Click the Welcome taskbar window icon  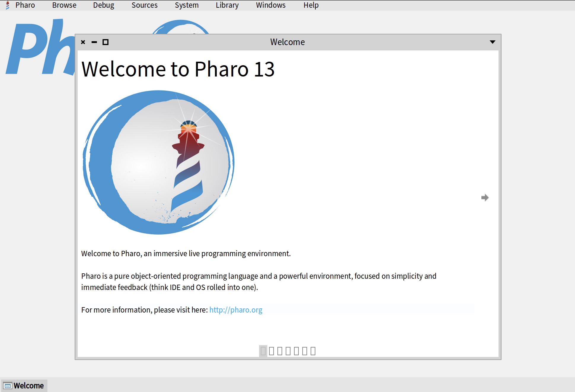click(8, 386)
